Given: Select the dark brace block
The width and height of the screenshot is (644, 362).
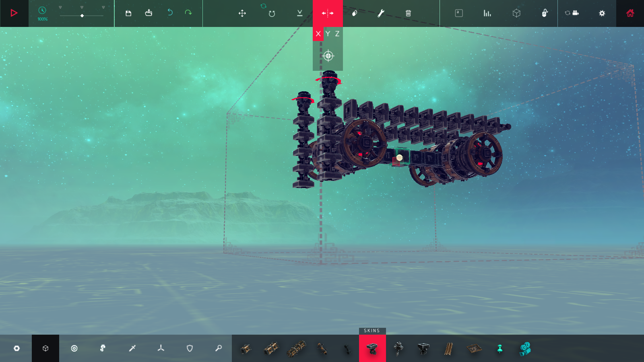Looking at the screenshot, I should coord(347,349).
